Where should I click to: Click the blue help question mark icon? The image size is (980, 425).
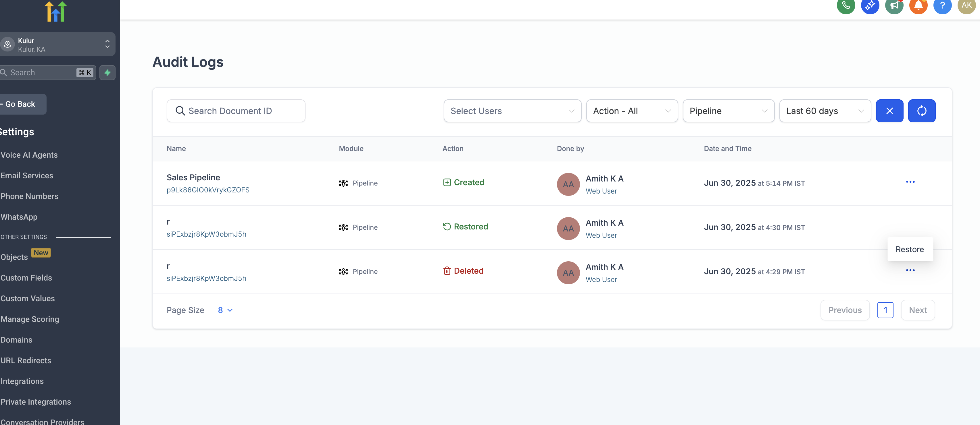(x=942, y=5)
